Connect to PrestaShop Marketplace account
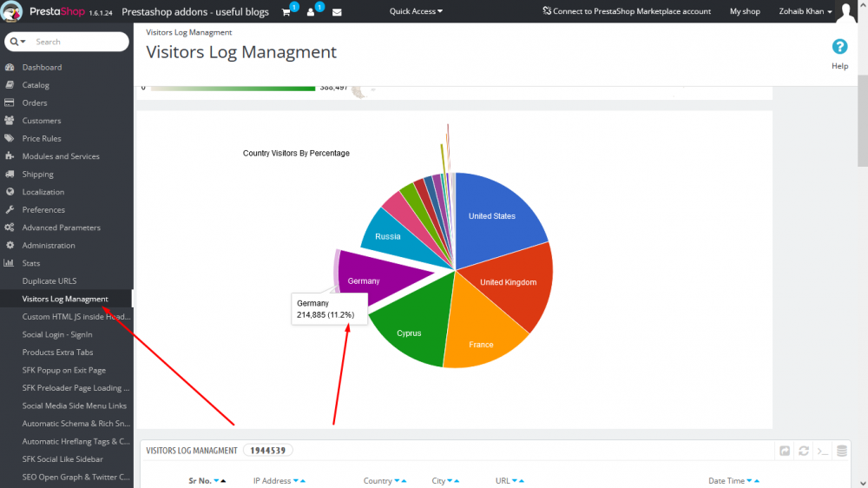This screenshot has height=488, width=868. (x=626, y=11)
